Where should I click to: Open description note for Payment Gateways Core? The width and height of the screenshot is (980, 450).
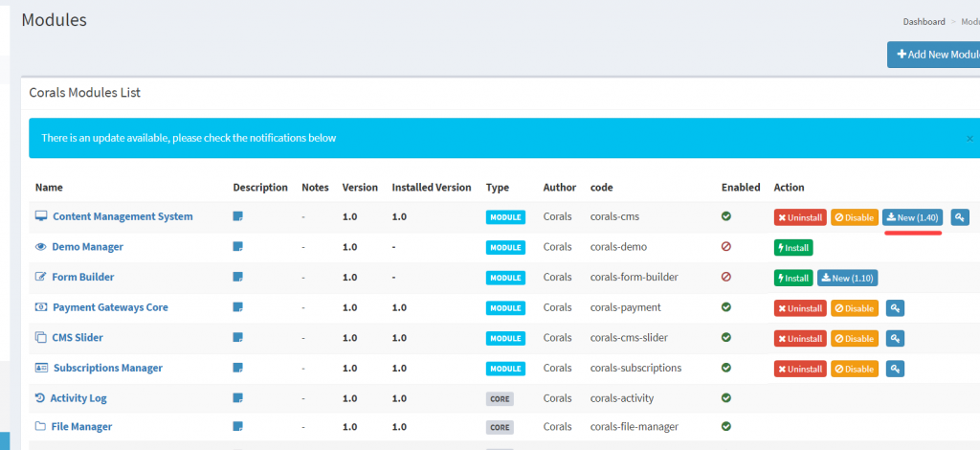pos(237,307)
